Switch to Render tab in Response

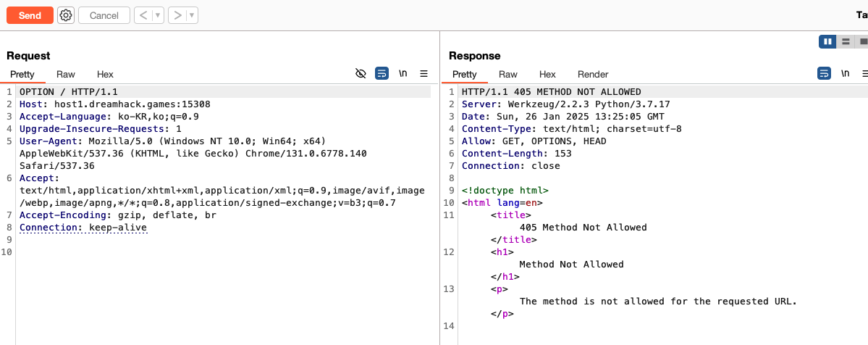[x=593, y=75]
